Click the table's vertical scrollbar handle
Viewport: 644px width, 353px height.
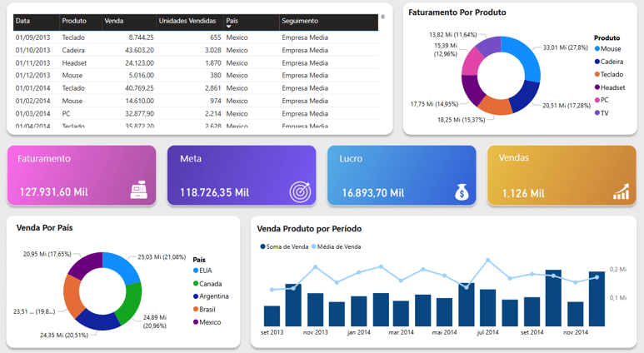click(x=382, y=17)
